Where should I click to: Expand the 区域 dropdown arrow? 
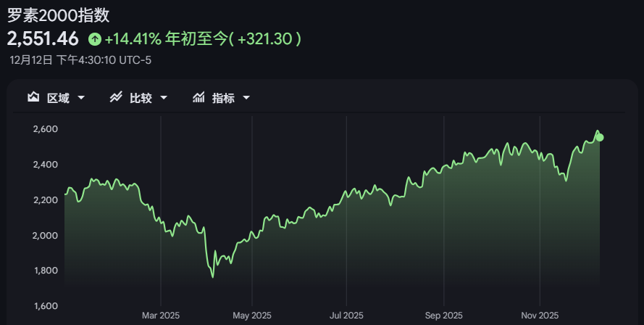pos(81,98)
